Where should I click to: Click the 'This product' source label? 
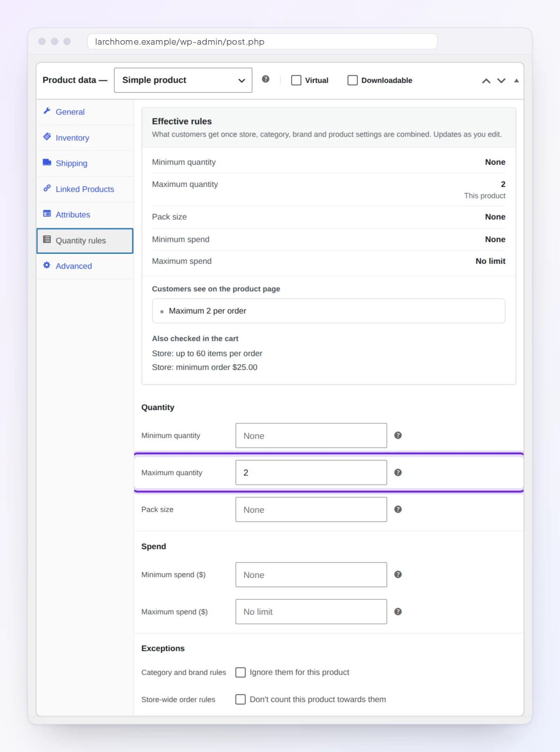[x=485, y=196]
